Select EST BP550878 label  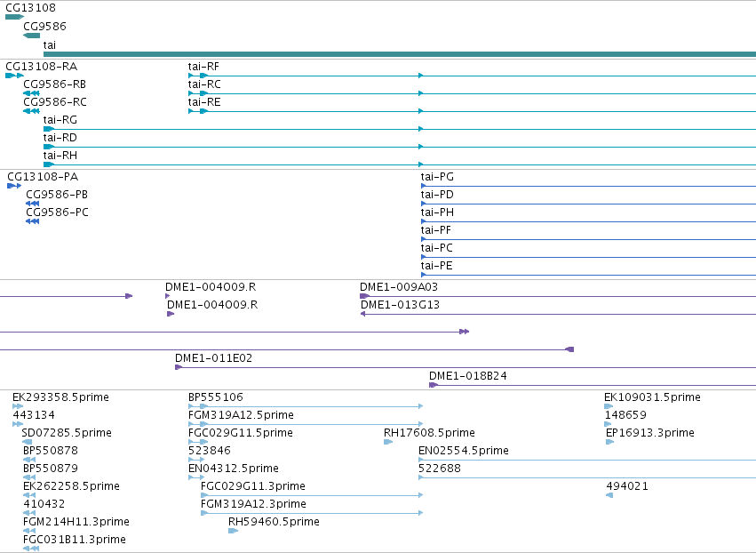51,451
